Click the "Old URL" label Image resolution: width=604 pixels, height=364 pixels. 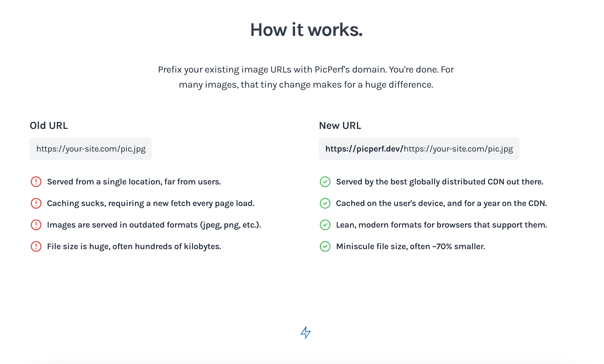point(49,126)
